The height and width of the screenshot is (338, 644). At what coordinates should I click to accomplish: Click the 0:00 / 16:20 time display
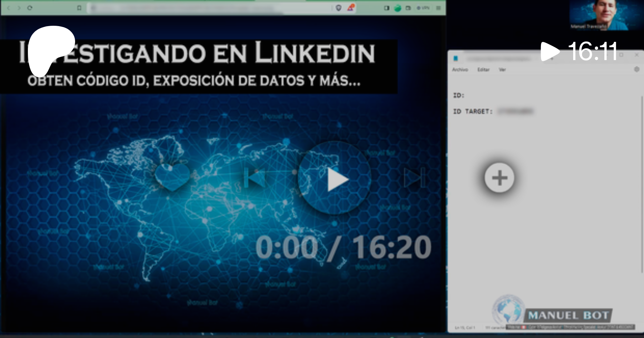[x=343, y=247]
